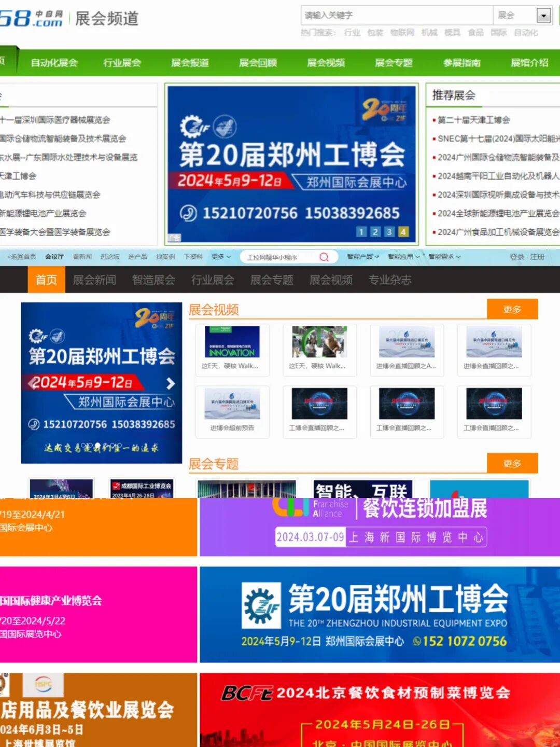Open 2024深圳国际视听集成设备 recommended link

(499, 195)
